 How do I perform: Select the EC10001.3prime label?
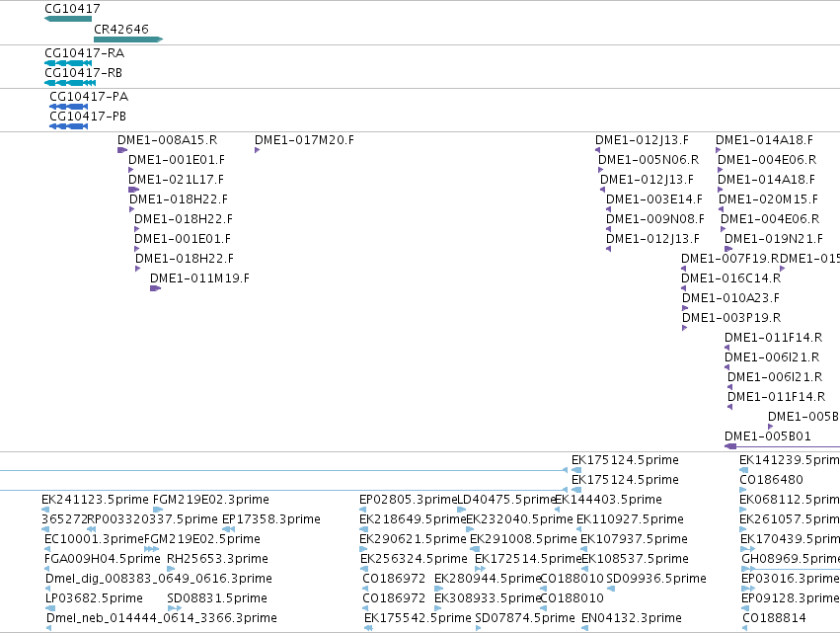(95, 539)
